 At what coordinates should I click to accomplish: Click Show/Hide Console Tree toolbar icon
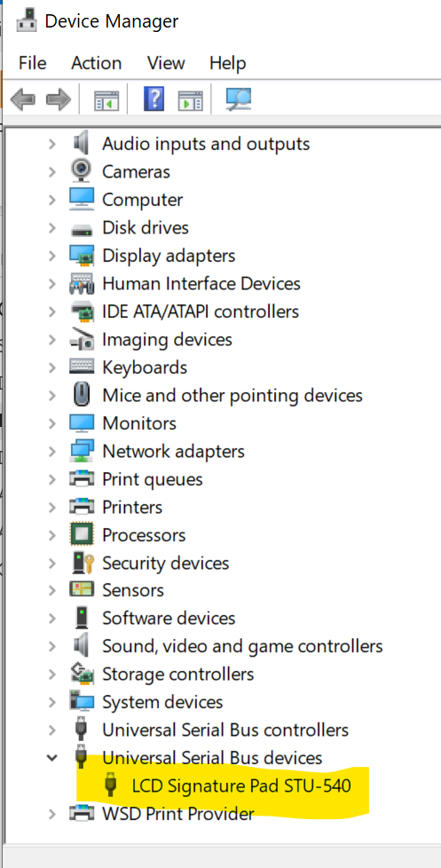(106, 101)
